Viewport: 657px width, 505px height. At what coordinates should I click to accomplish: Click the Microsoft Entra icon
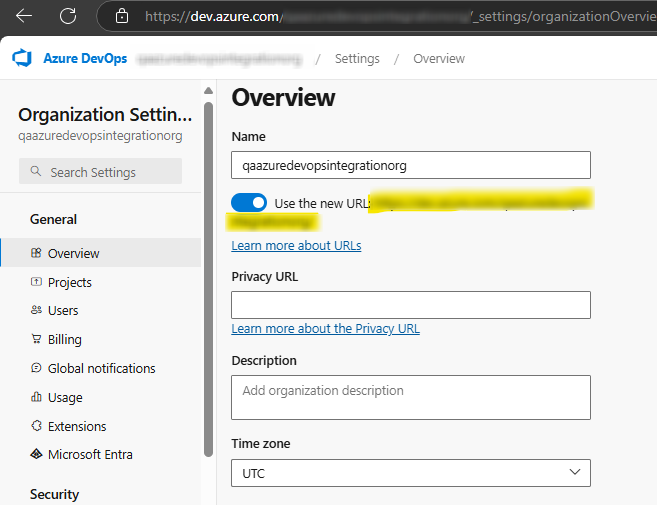point(36,455)
